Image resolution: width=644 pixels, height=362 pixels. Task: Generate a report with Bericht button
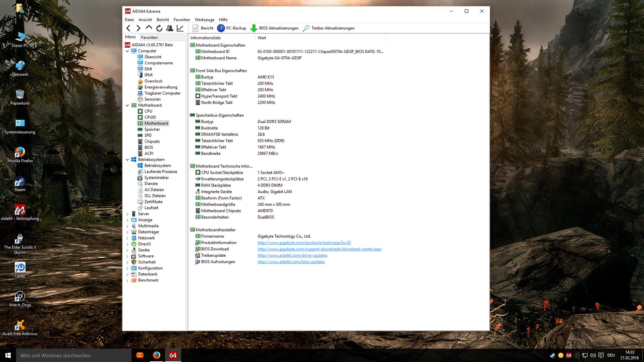[203, 28]
